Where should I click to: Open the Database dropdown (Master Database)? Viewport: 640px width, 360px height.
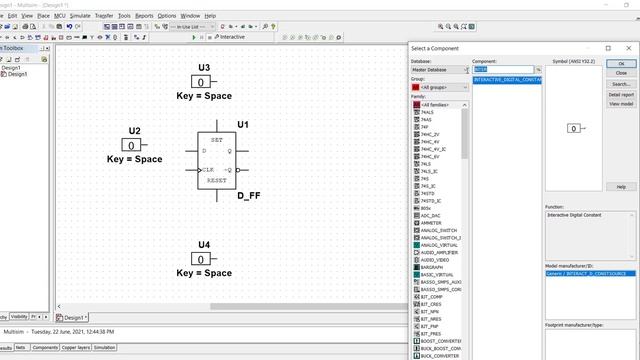440,70
